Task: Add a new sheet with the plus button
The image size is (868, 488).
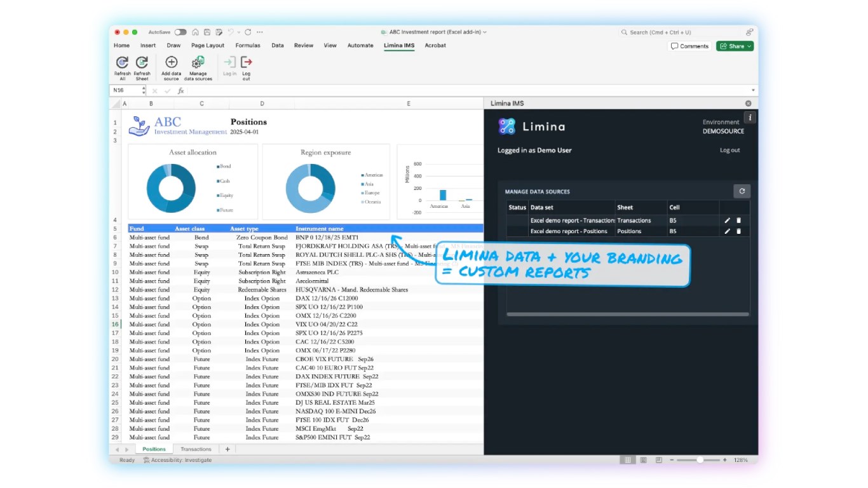Action: (x=227, y=449)
